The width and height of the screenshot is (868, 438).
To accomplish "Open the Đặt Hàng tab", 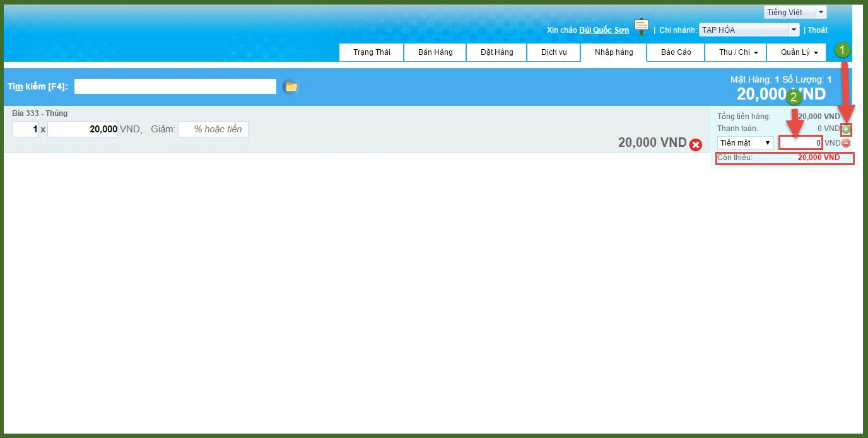I will (x=496, y=52).
